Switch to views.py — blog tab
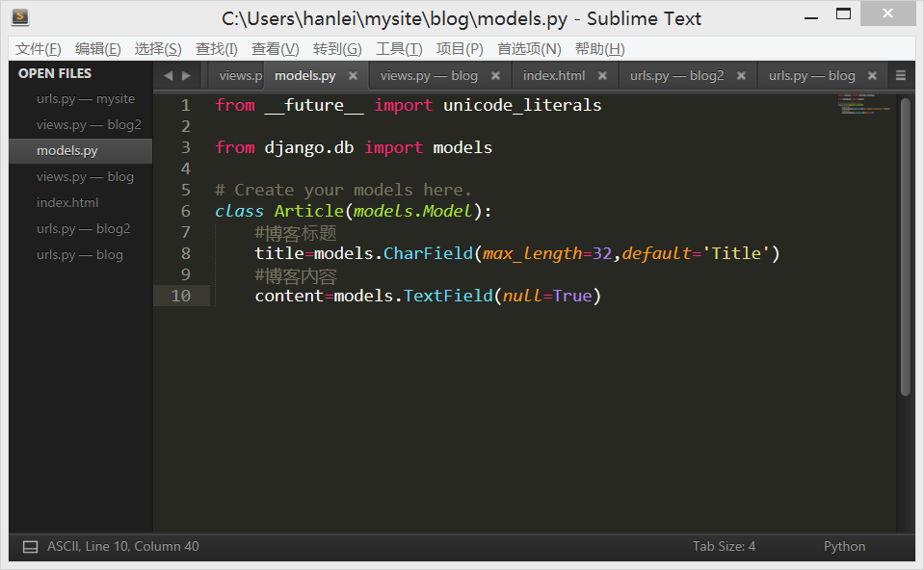This screenshot has height=570, width=924. click(x=429, y=75)
